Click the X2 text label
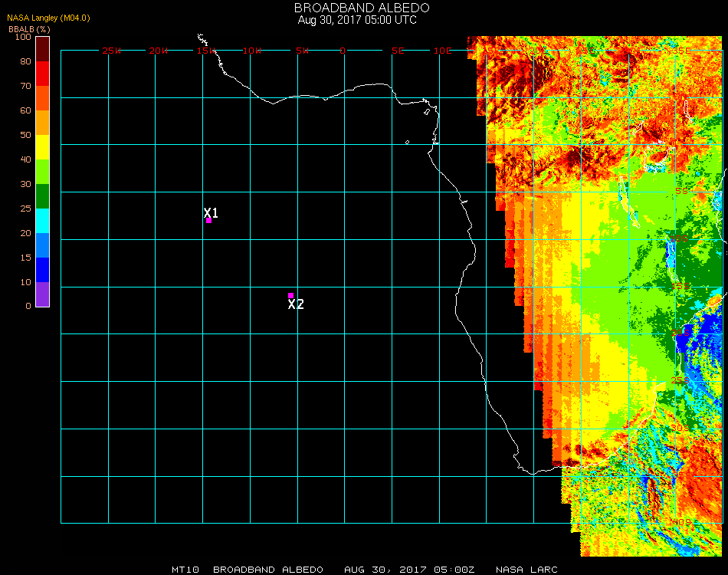Image resolution: width=728 pixels, height=575 pixels. (296, 304)
